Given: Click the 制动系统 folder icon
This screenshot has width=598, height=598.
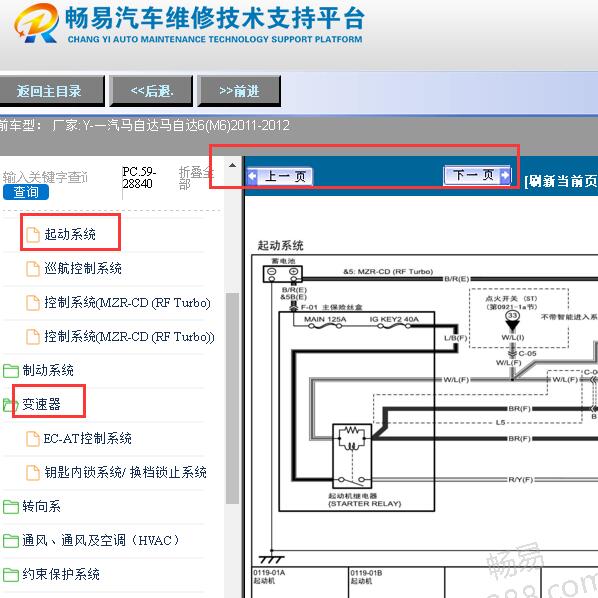Looking at the screenshot, I should tap(11, 371).
